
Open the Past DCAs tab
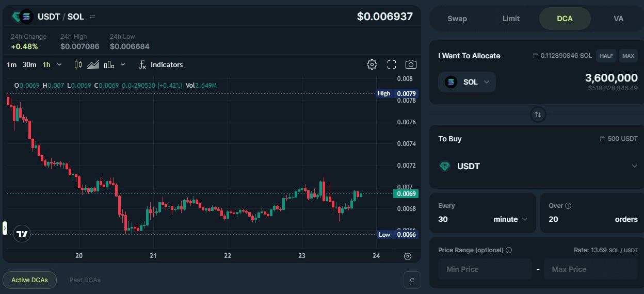[85, 280]
